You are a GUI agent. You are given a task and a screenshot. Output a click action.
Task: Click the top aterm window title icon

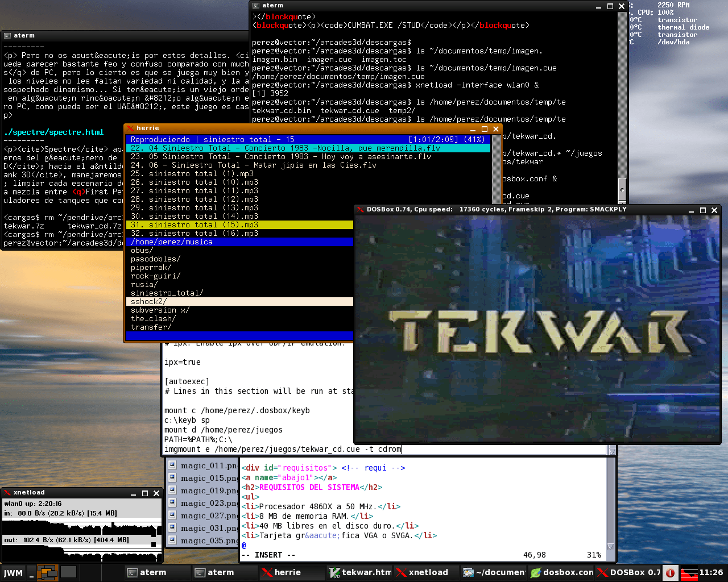point(256,6)
